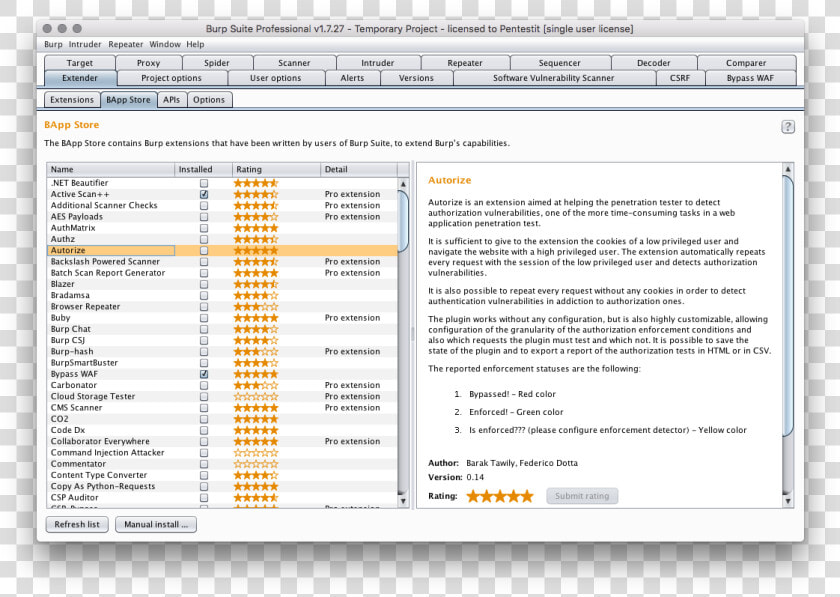Toggle the Installed checkbox in the Bypass WAF row

pyautogui.click(x=204, y=374)
